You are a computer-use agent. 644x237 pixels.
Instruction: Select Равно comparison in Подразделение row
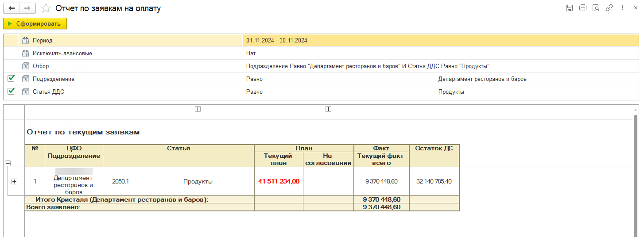pos(254,79)
